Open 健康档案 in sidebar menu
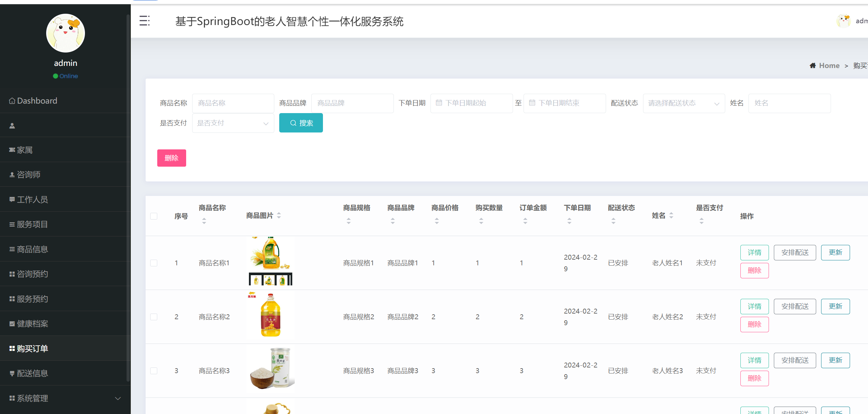The height and width of the screenshot is (414, 868). [32, 323]
